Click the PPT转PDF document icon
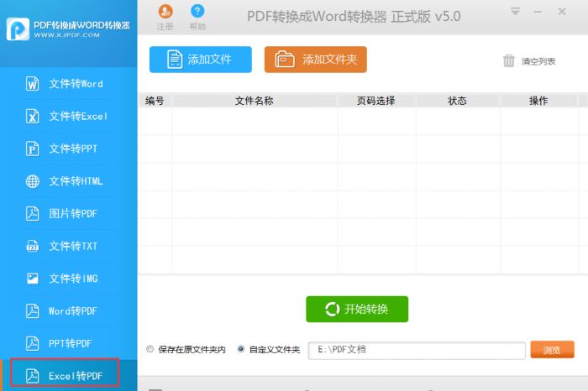Viewport: 588px width, 391px height. [x=33, y=343]
